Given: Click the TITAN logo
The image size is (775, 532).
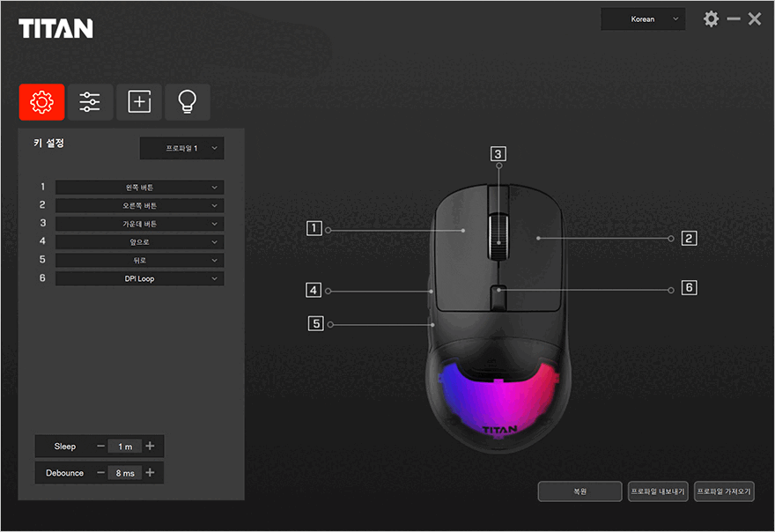Looking at the screenshot, I should click(x=55, y=29).
